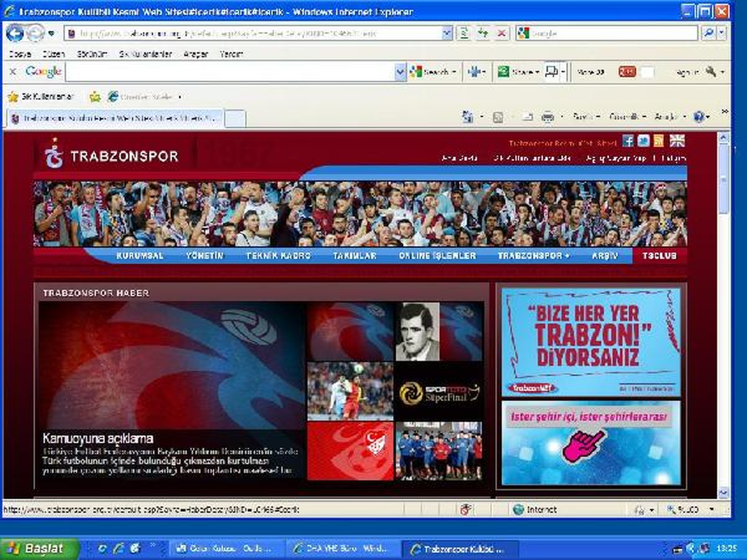Image resolution: width=747 pixels, height=560 pixels.
Task: Open the ARŞİV navigation item
Action: [604, 256]
